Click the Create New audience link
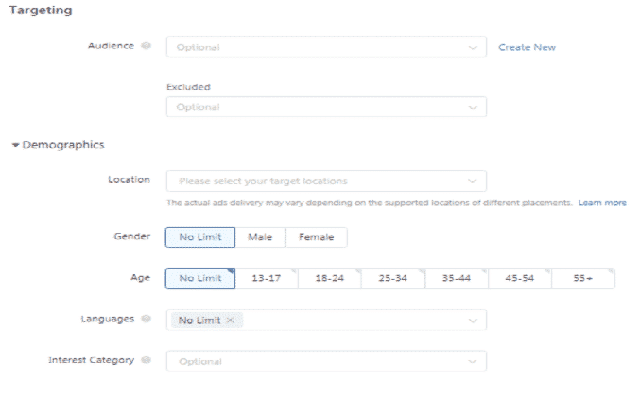Image resolution: width=640 pixels, height=400 pixels. [x=527, y=47]
